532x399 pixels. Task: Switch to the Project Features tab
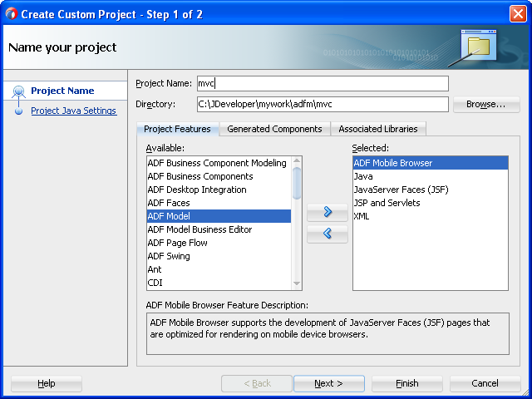click(x=177, y=129)
